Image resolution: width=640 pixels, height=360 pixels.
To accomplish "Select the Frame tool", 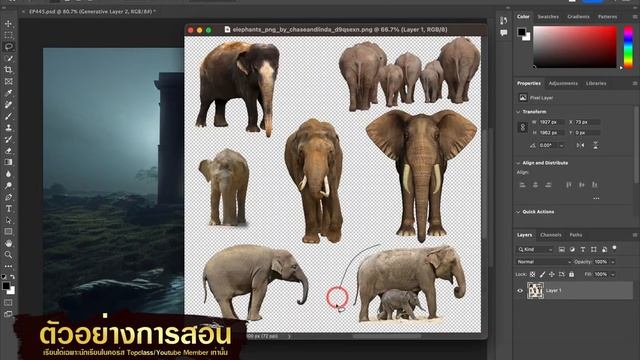I will tap(8, 81).
